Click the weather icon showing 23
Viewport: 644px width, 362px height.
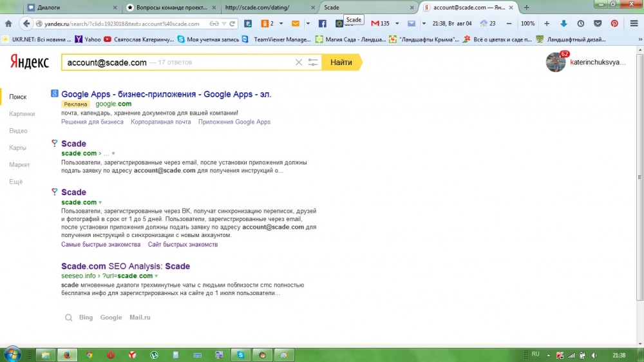click(x=488, y=24)
